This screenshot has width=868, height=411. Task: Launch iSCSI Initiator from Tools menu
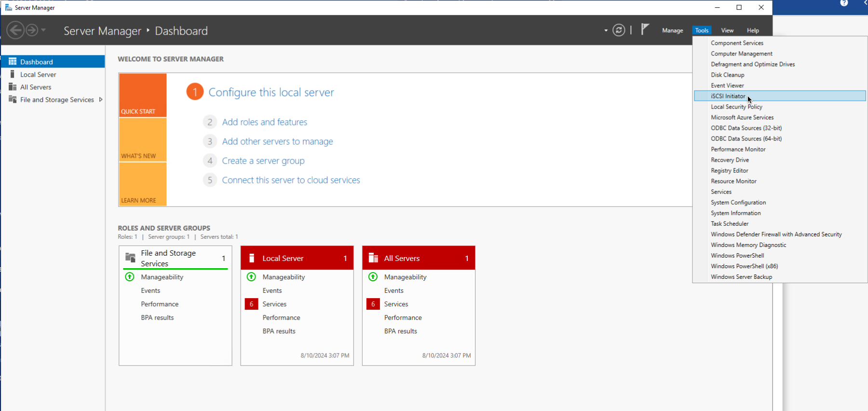point(780,96)
